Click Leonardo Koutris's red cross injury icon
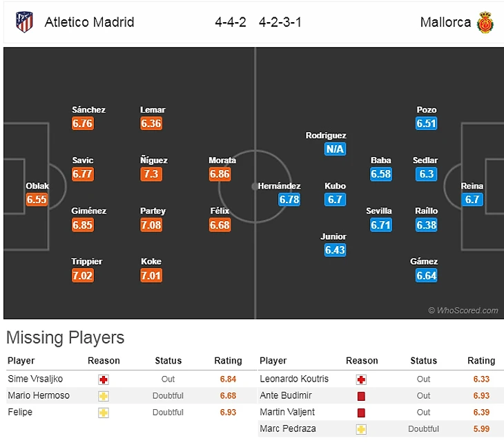The image size is (504, 443). (360, 379)
